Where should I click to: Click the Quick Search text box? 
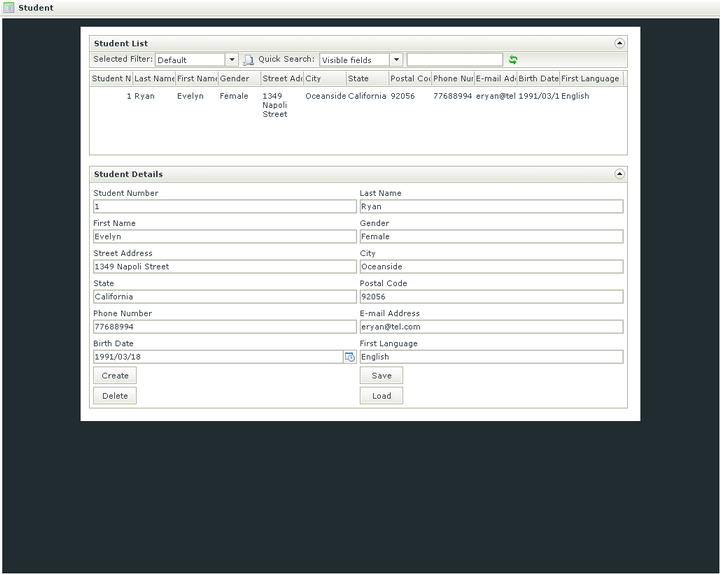455,60
